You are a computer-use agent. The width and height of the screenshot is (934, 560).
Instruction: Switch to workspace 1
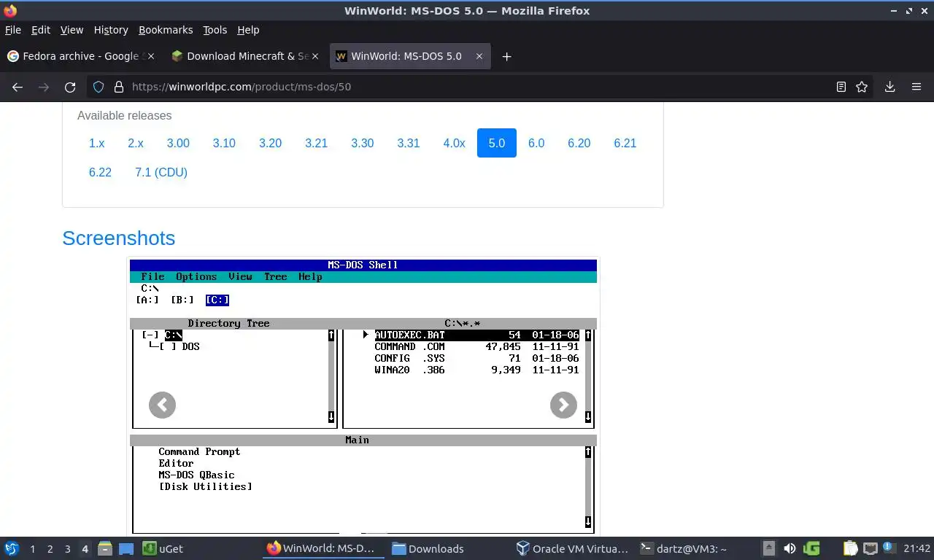(32, 549)
